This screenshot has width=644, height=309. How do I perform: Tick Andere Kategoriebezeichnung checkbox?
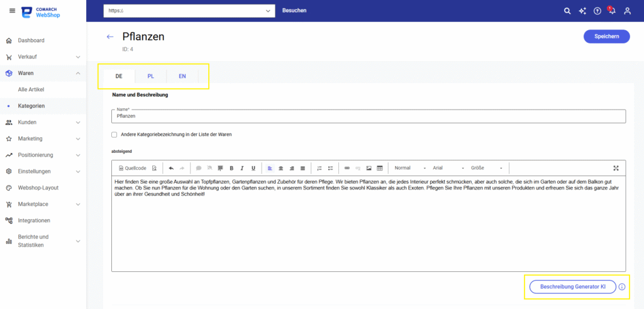pos(114,135)
